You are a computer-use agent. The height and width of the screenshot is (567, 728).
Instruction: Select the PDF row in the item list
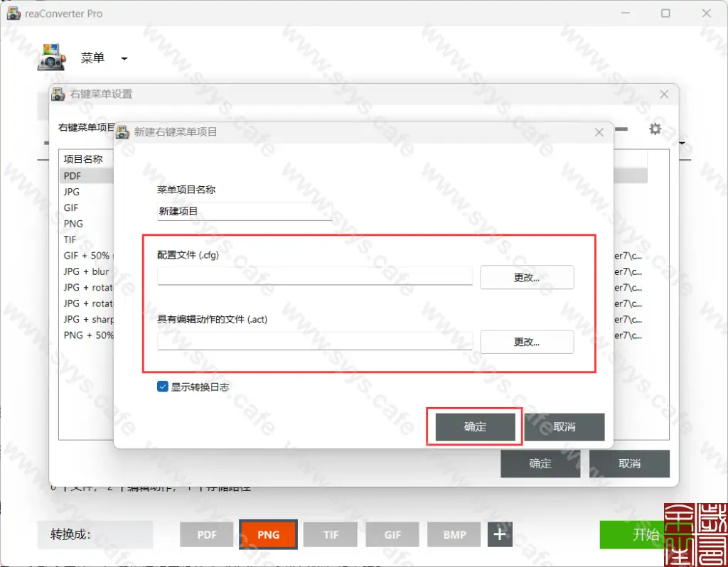pyautogui.click(x=86, y=175)
